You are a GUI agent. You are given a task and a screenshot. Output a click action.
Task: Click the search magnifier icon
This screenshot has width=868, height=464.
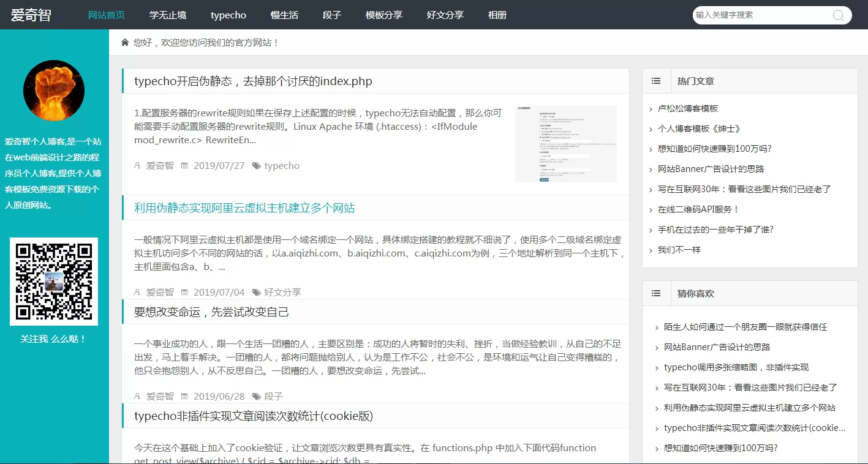[838, 15]
